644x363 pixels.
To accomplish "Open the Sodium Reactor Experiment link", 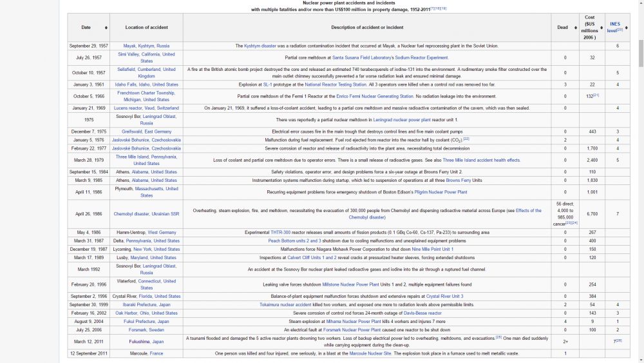I will tap(421, 58).
